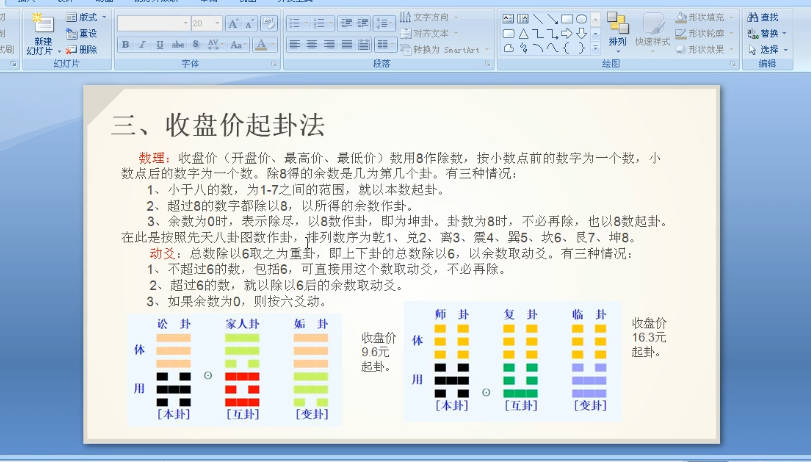Open the font size dropdown

pos(217,23)
